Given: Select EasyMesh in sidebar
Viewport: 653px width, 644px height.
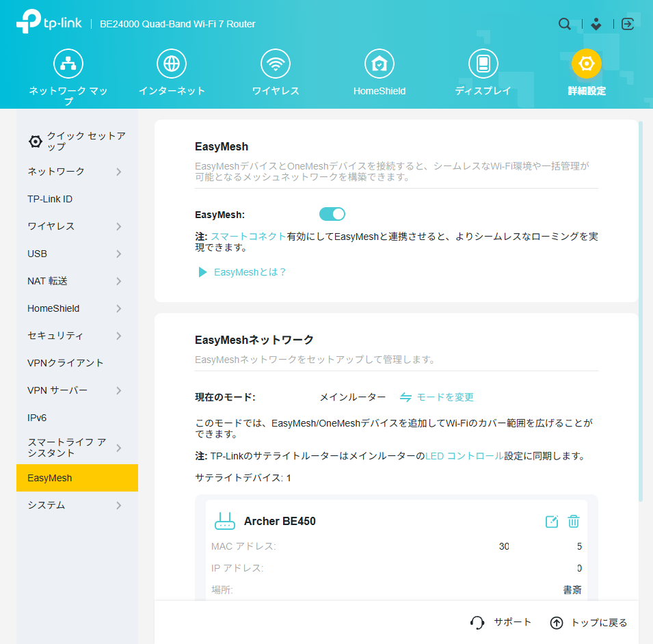Looking at the screenshot, I should (x=77, y=478).
